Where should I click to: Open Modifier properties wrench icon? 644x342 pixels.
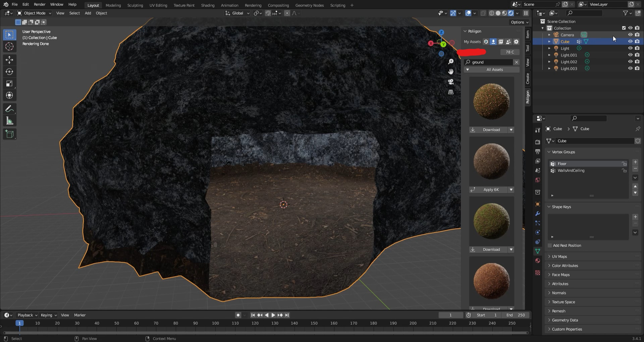coord(538,214)
